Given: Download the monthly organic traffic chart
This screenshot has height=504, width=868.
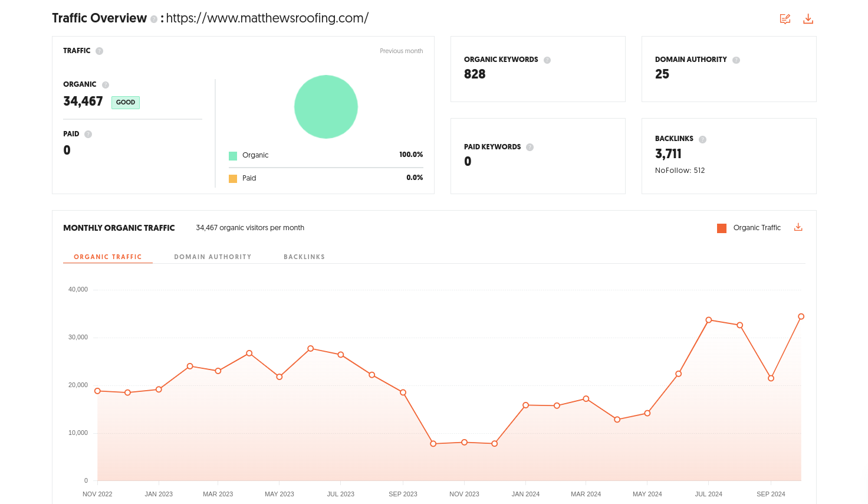Looking at the screenshot, I should point(798,227).
